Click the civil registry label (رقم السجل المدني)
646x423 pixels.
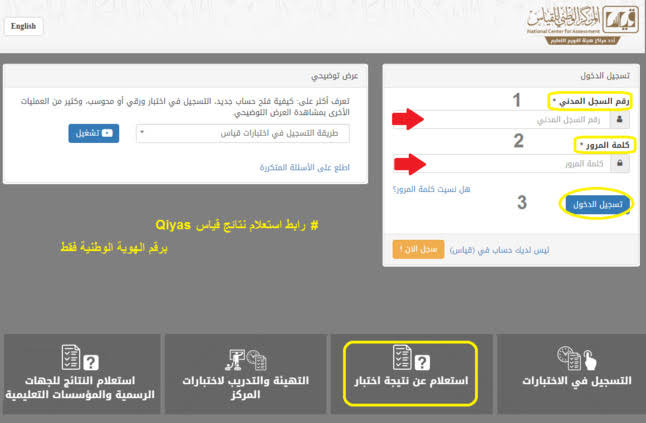(x=591, y=101)
